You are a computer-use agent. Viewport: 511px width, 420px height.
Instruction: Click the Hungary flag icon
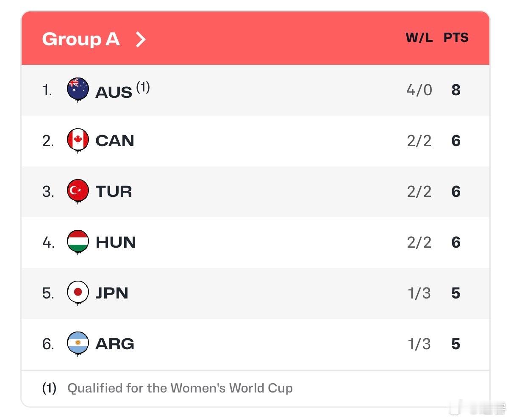[x=78, y=242]
